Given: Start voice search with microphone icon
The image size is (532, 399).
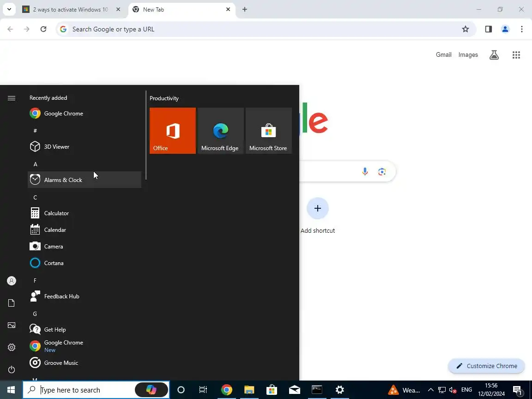Looking at the screenshot, I should (365, 171).
